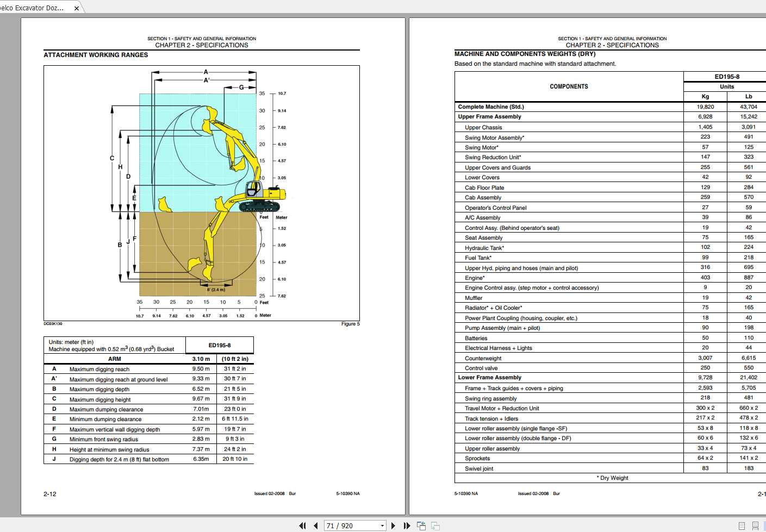Click the Swivel joint row label
Screen dimensions: 766x532
tap(479, 468)
